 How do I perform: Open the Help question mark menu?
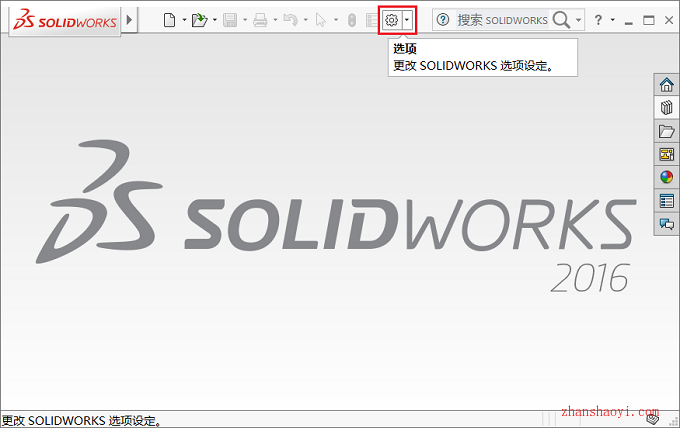click(598, 20)
